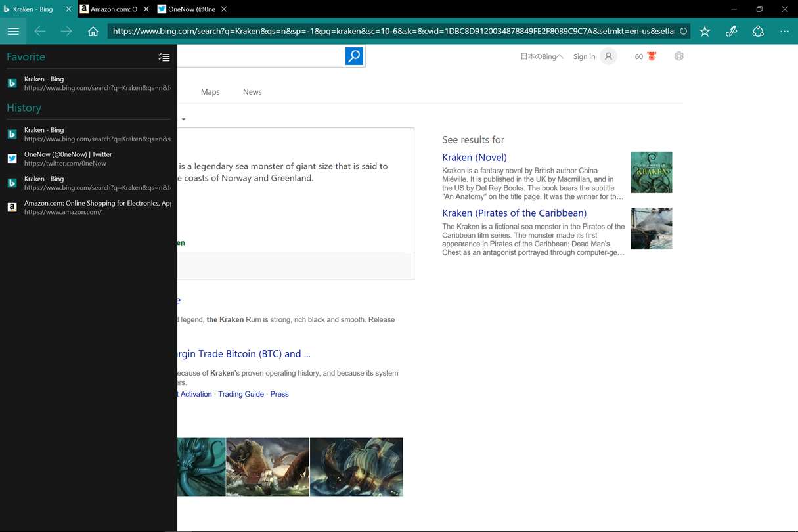Viewport: 798px width, 532px height.
Task: Open Bing settings gear
Action: (x=678, y=56)
